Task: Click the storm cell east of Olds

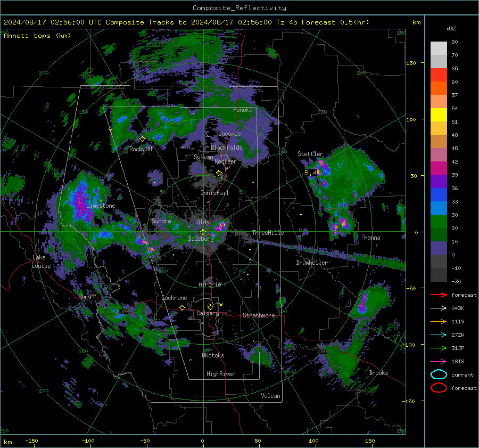Action: pyautogui.click(x=220, y=226)
